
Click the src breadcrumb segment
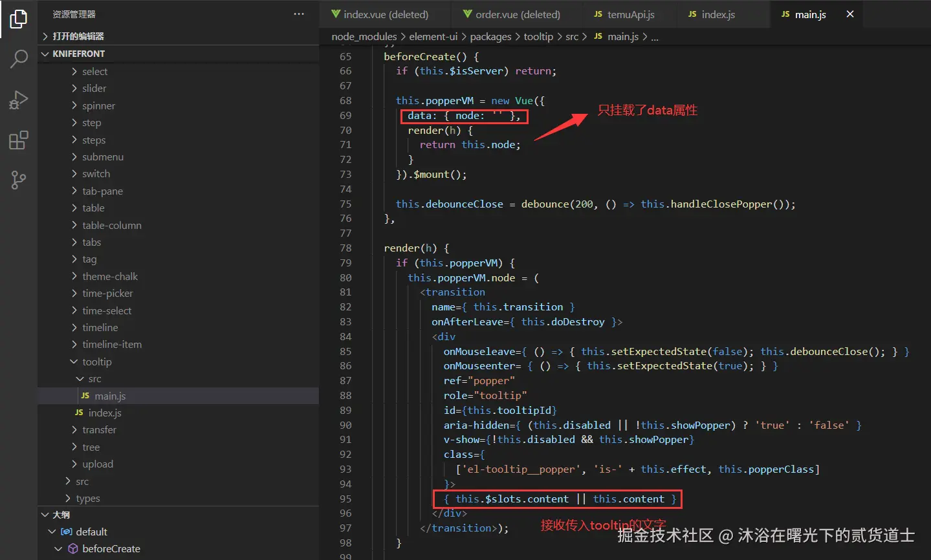[x=572, y=37]
